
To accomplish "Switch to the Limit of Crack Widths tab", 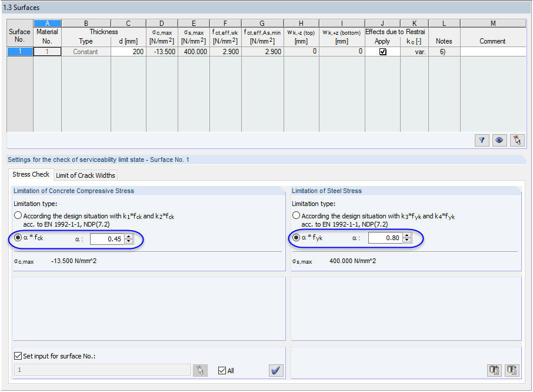I will tap(85, 175).
